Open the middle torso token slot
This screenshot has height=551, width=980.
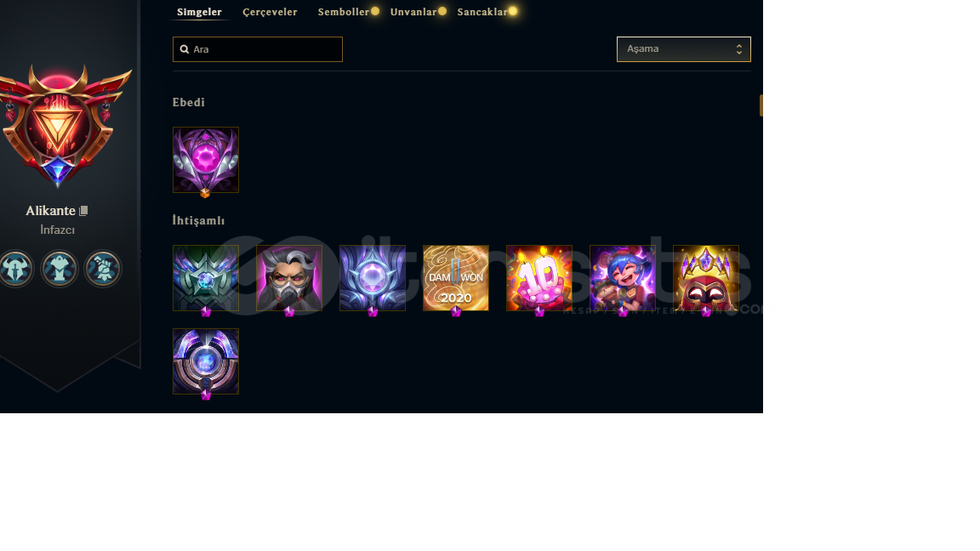point(60,269)
